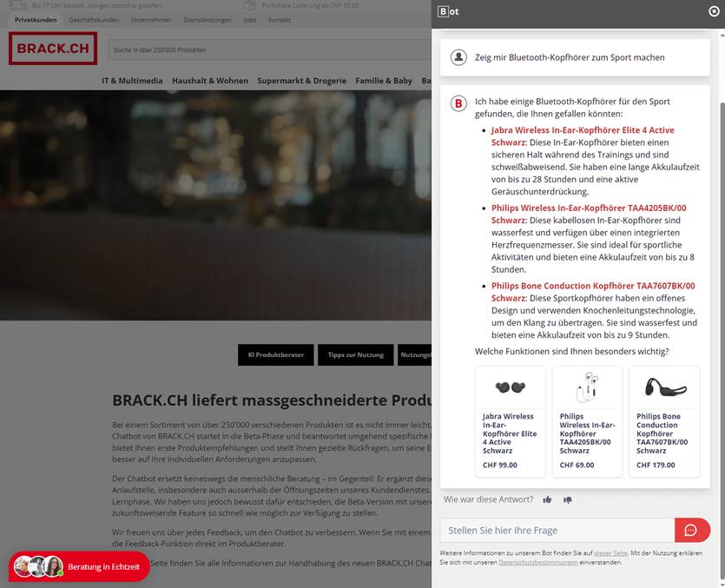Screen dimensions: 725x588
Task: Click the BRACK.CH logo
Action: pyautogui.click(x=52, y=50)
